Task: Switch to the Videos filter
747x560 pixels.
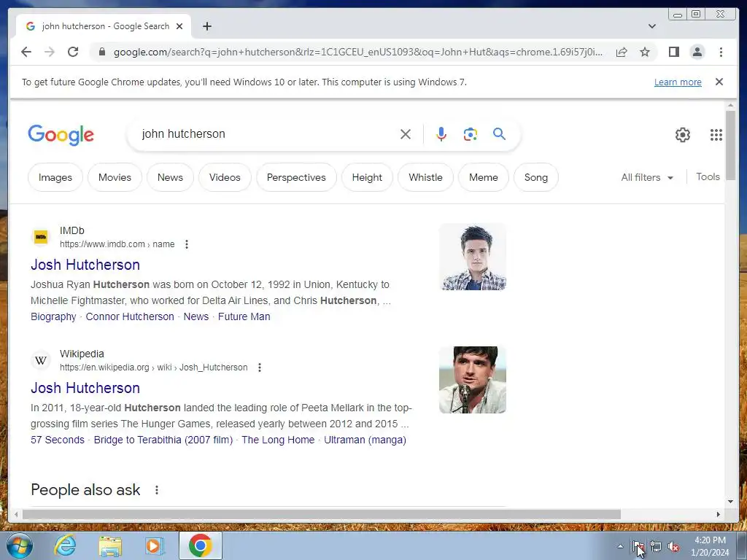Action: (225, 177)
